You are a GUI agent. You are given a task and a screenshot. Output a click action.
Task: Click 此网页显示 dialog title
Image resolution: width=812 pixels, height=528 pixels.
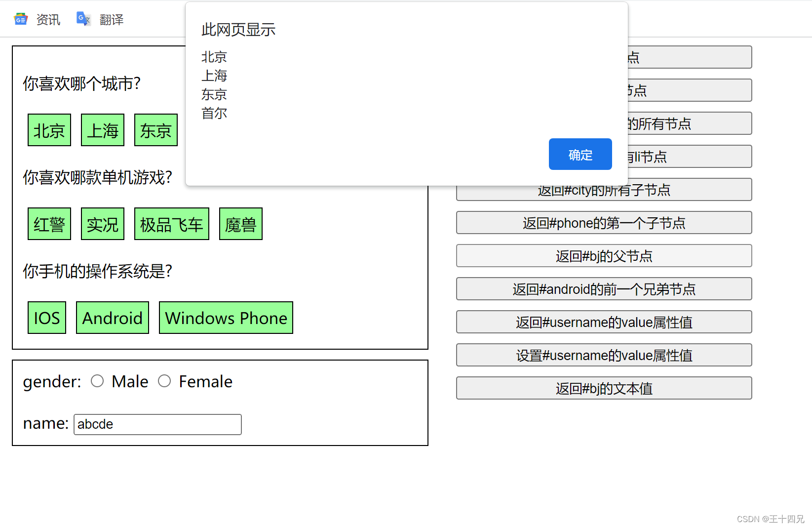coord(238,30)
